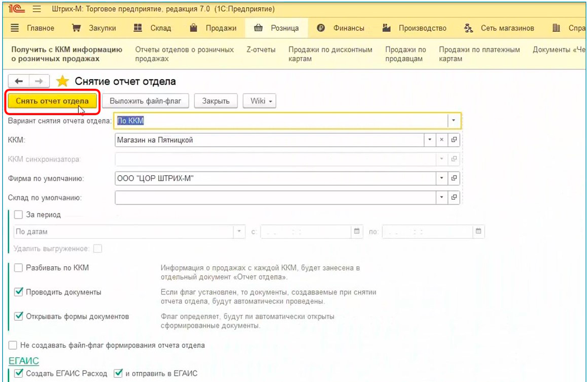Expand the Вариант снятия отчета отдела dropdown
Image resolution: width=588 pixels, height=382 pixels.
453,120
